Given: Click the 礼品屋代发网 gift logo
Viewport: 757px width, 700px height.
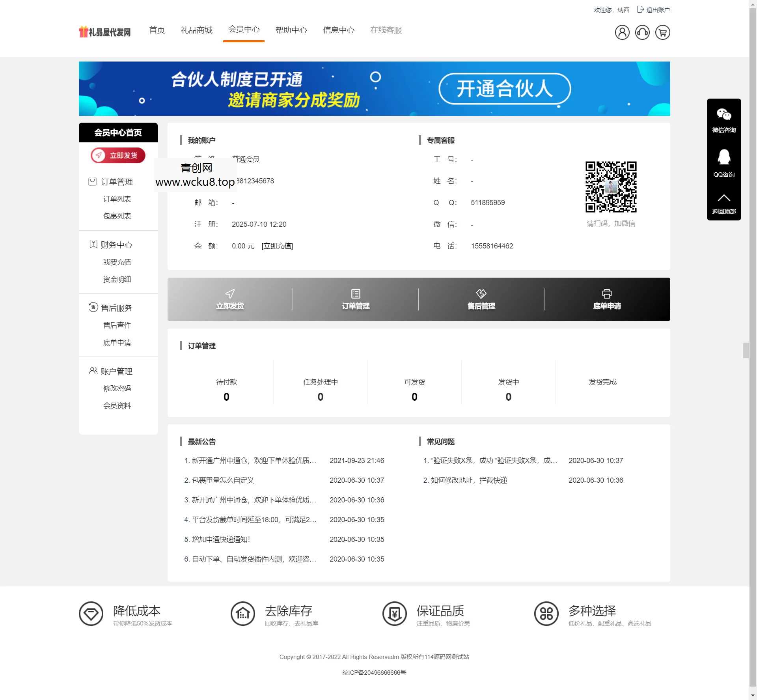Looking at the screenshot, I should point(104,32).
